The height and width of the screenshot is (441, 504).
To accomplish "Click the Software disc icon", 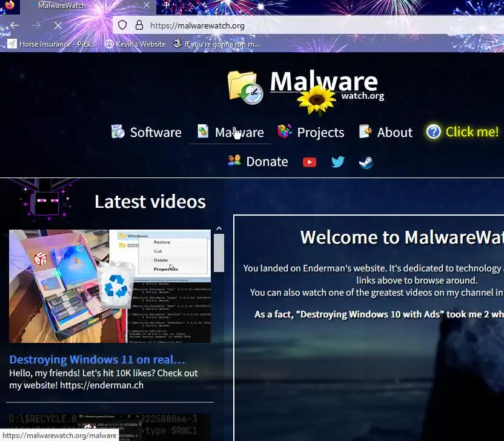I will (118, 131).
